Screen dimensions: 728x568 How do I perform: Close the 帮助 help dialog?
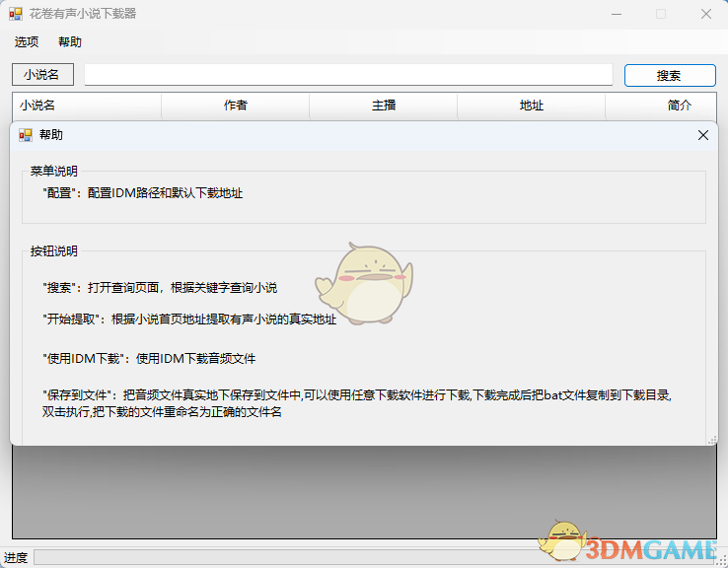702,135
